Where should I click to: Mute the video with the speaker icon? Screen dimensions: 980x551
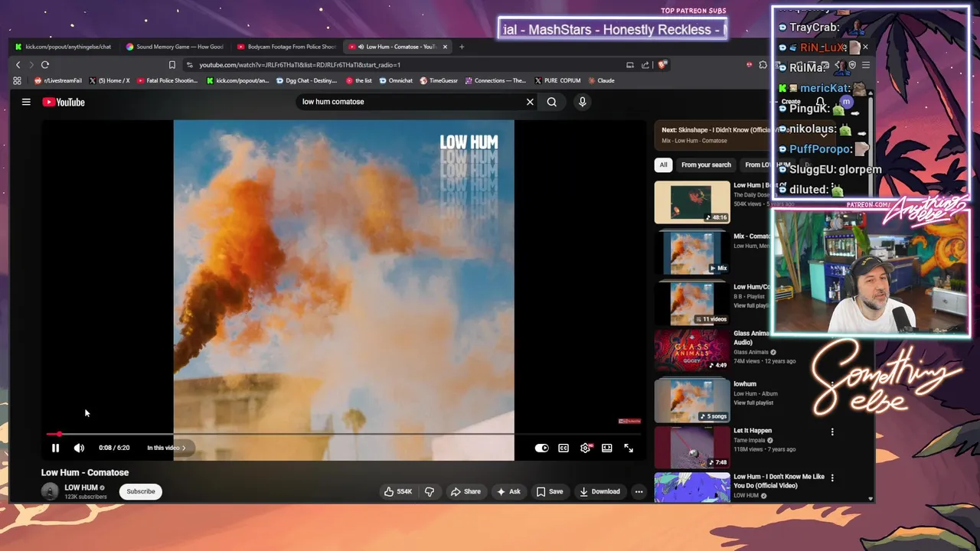click(79, 448)
